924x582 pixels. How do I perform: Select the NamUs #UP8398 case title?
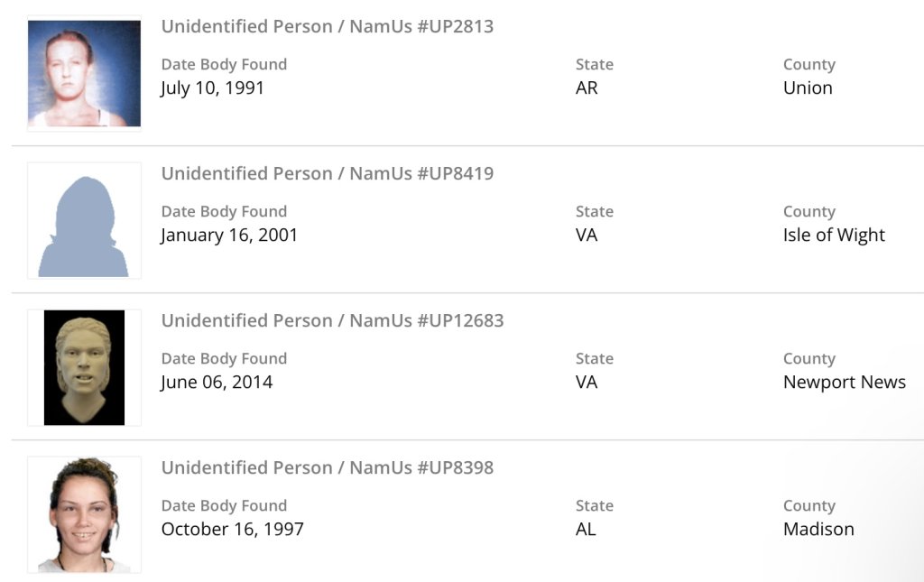pos(327,467)
